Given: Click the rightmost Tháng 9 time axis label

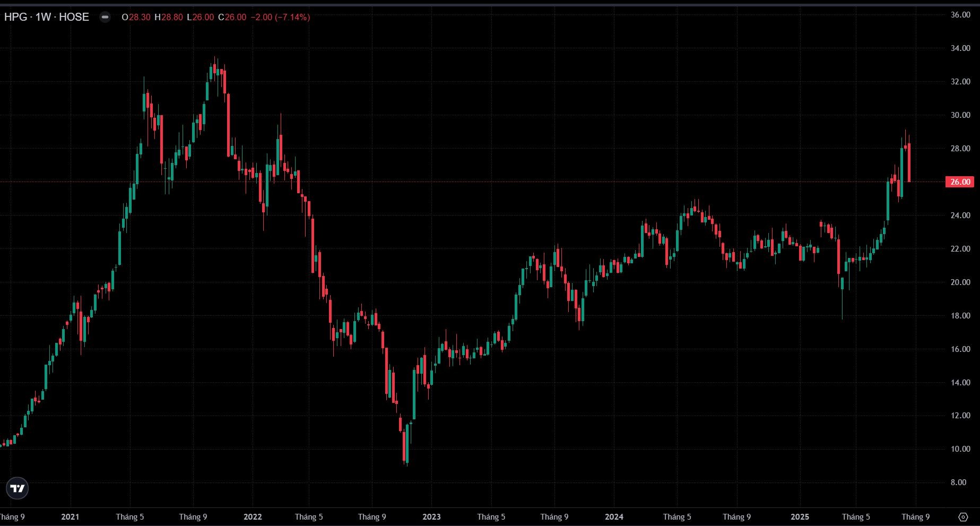Looking at the screenshot, I should click(915, 517).
